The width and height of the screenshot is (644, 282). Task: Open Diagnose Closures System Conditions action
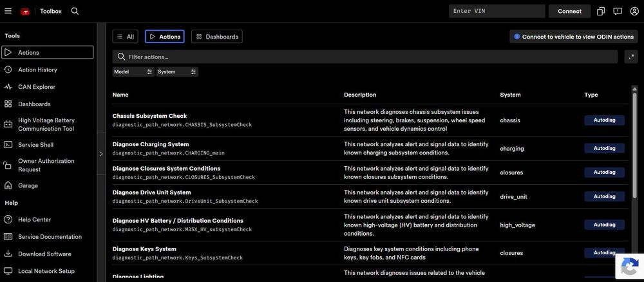coord(166,168)
